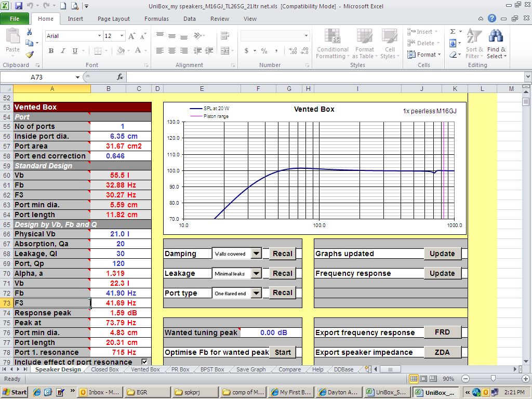Open Sort & Filter menu

[x=474, y=44]
